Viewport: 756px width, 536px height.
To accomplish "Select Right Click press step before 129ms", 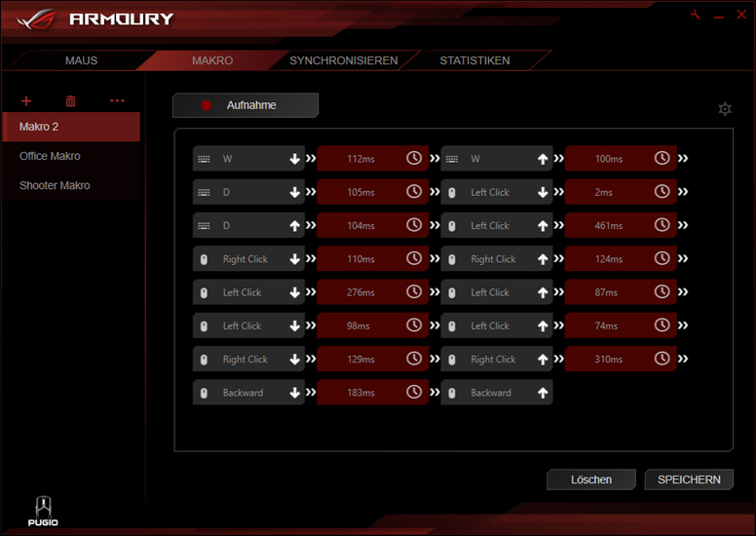I will point(248,359).
